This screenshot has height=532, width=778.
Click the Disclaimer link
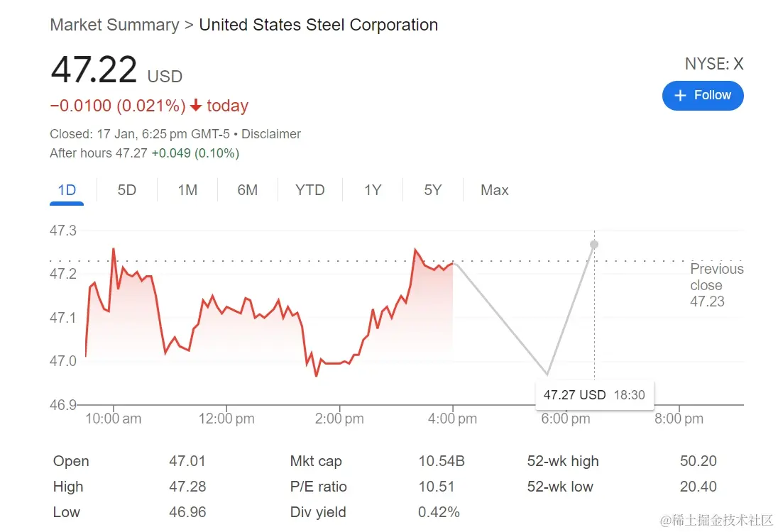[x=271, y=134]
